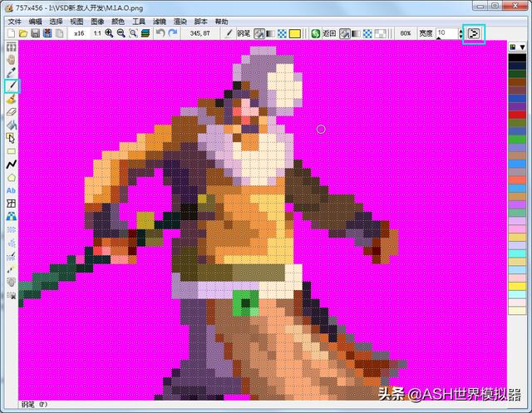
Task: Click the 钢笔 pen tool label button
Action: pos(244,33)
